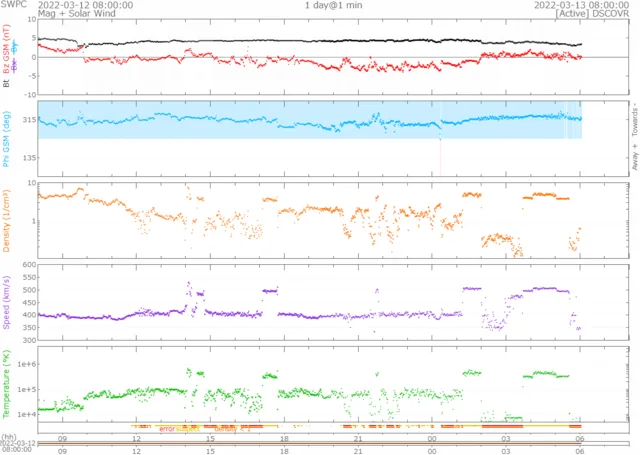Click the 2022-03-12 date label at bottom-left
640x455 pixels.
click(19, 443)
